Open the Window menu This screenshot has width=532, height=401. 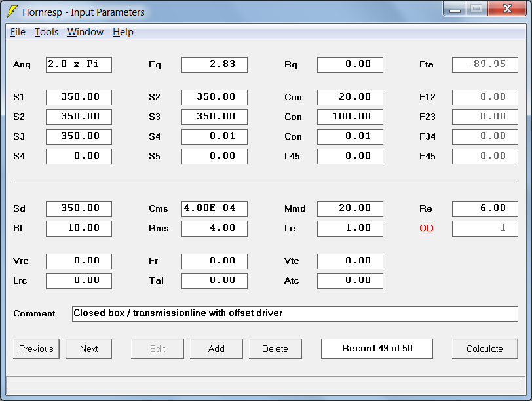[x=85, y=32]
